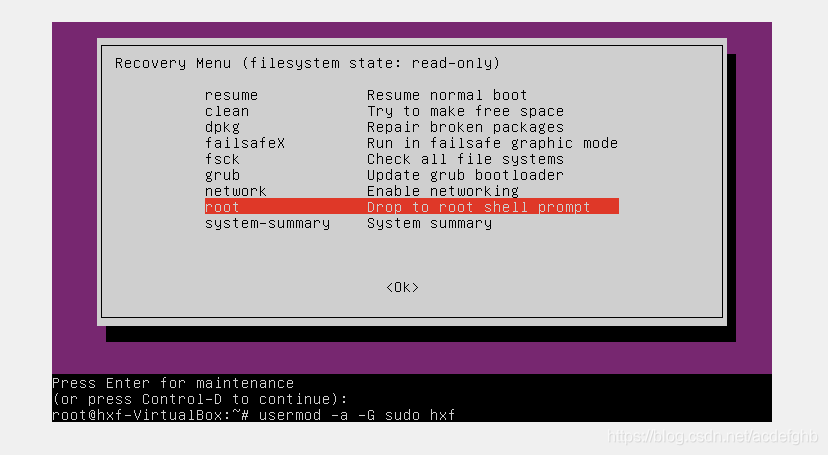Click 'Try to make free space' text

(465, 111)
